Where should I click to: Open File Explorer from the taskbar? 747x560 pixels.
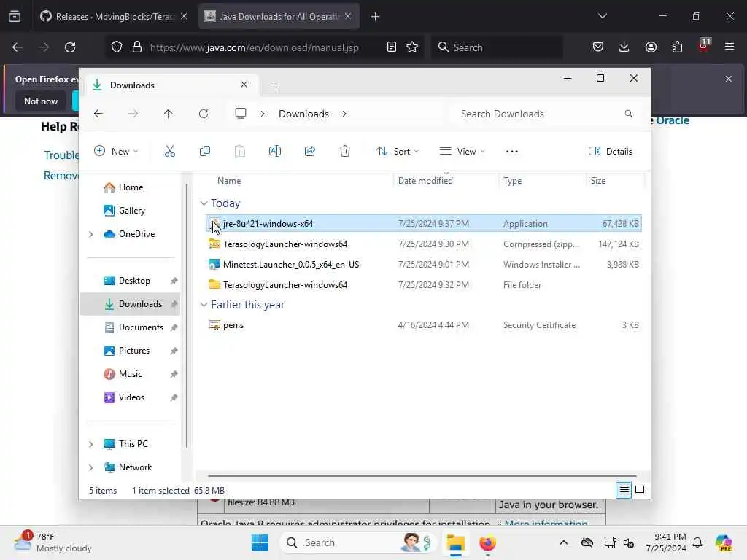point(455,542)
